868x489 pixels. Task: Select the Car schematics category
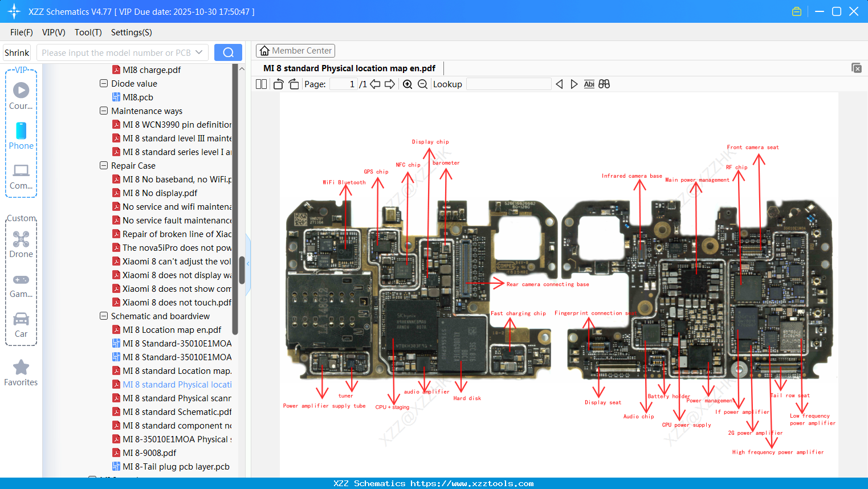[21, 324]
